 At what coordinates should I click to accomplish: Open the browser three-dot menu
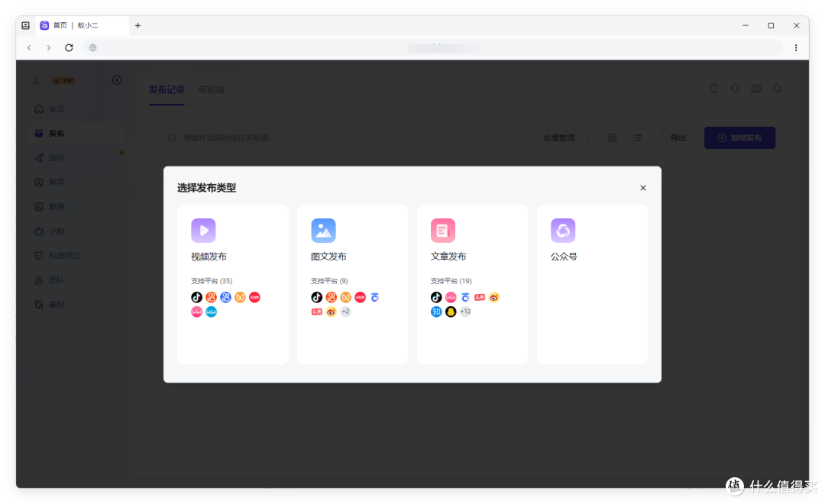[796, 48]
